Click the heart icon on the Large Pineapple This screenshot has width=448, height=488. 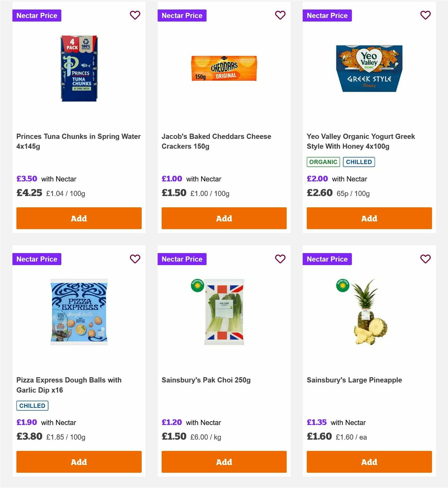pos(425,259)
